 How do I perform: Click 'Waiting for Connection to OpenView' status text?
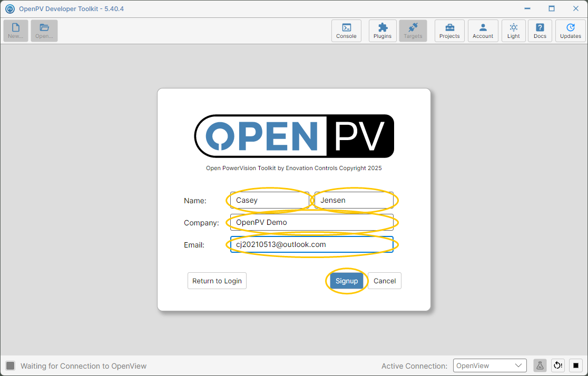[x=84, y=366]
